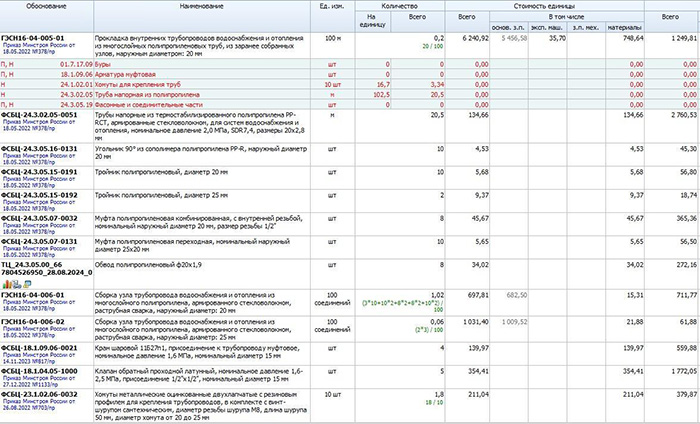Click the эксп. маш. column header
This screenshot has width=700, height=424.
click(547, 27)
